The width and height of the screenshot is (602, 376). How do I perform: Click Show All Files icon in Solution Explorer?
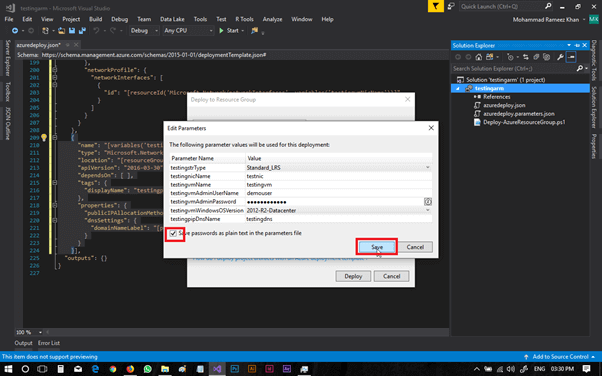point(546,57)
